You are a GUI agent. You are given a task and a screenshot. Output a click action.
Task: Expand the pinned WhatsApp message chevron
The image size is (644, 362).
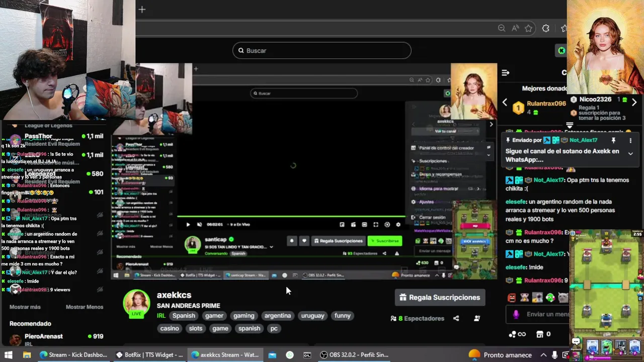(630, 154)
